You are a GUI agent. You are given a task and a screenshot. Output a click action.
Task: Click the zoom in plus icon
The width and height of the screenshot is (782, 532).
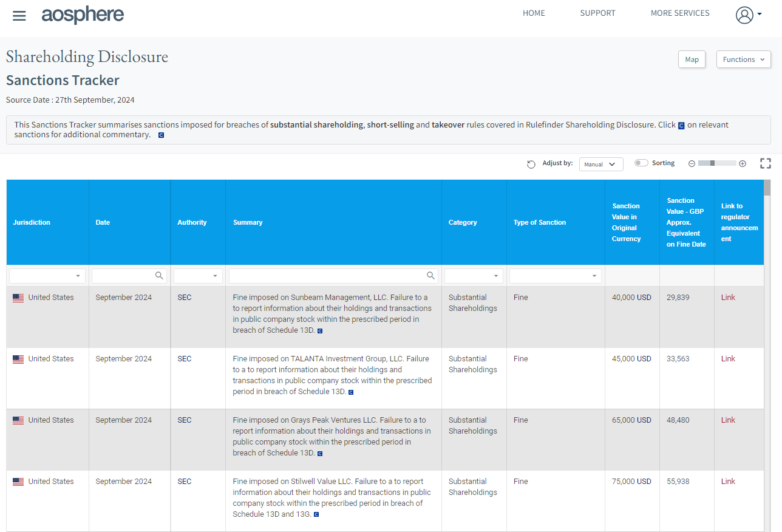pyautogui.click(x=742, y=163)
